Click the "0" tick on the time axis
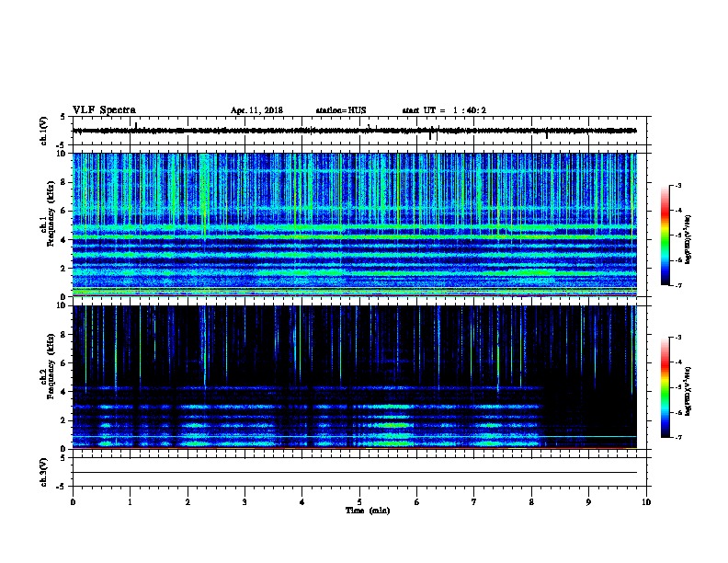This screenshot has width=728, height=563. click(73, 502)
